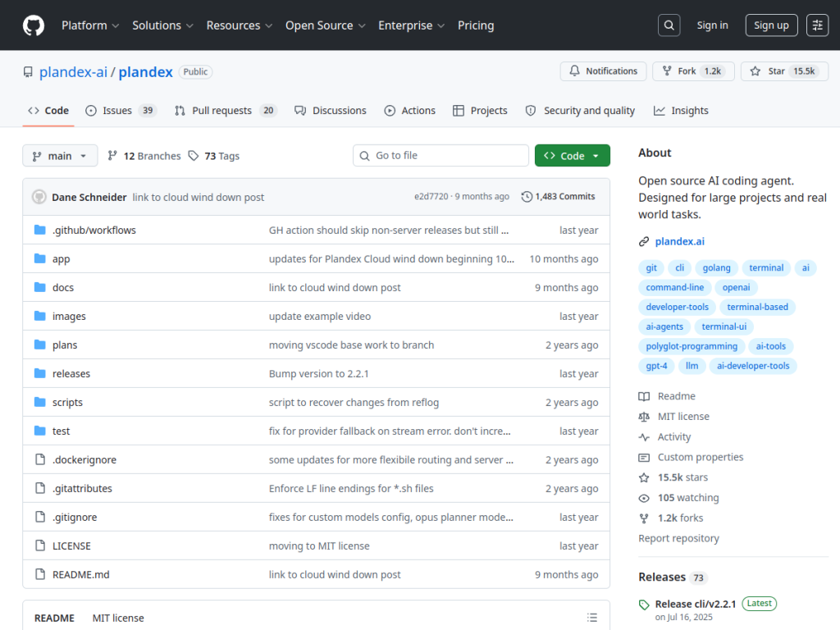Click the MIT license scale icon
Image resolution: width=840 pixels, height=630 pixels.
(644, 417)
